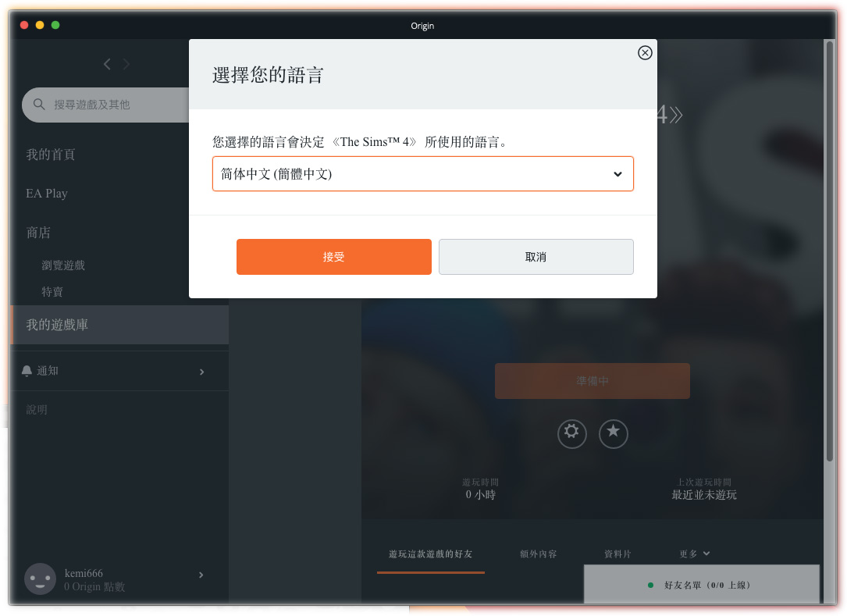Click the 最近並未遊玩 last played text
Image resolution: width=847 pixels, height=616 pixels.
pos(704,495)
